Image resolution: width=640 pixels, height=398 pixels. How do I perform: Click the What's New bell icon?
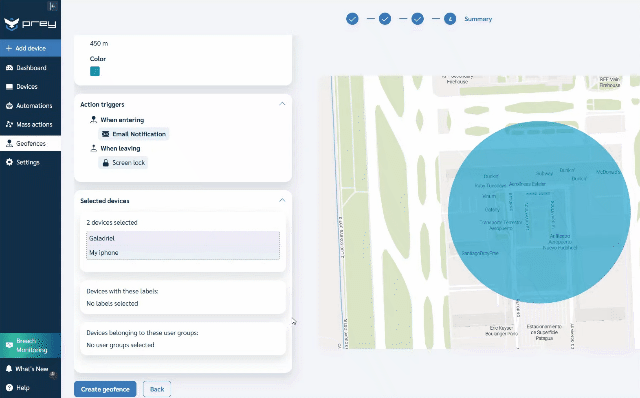pos(9,369)
